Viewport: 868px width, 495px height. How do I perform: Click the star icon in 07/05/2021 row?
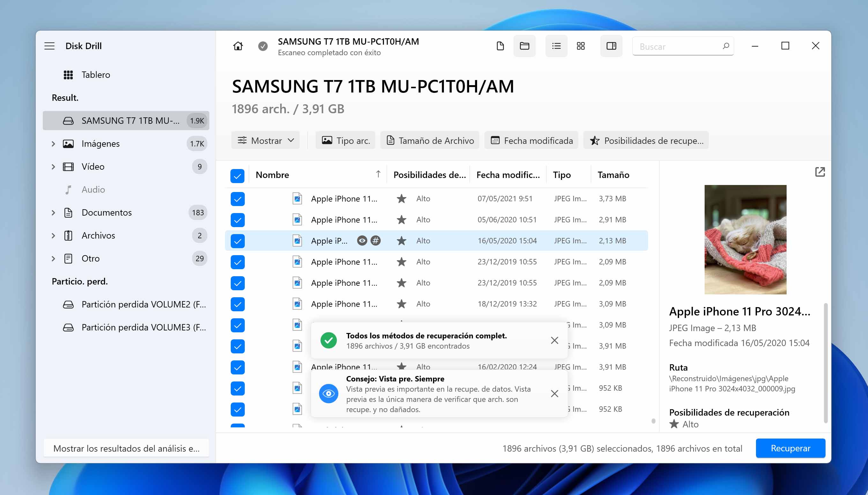(x=401, y=199)
